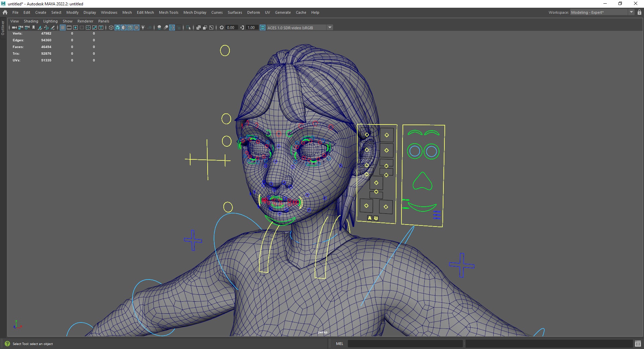Open the panel Renderer menu
644x349 pixels.
86,21
